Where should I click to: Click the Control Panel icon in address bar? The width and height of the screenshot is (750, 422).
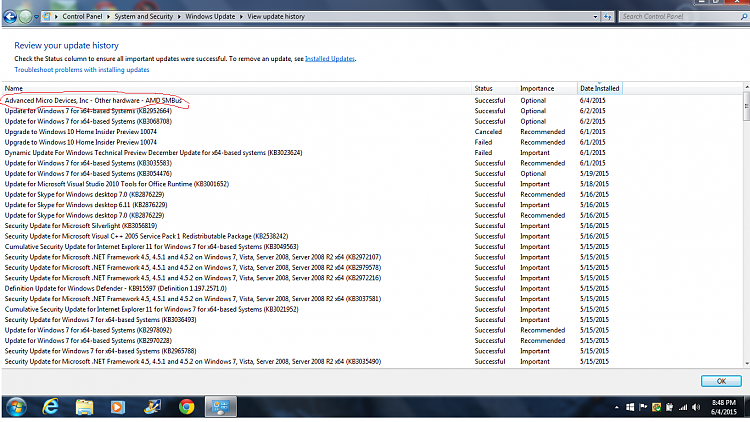click(x=46, y=16)
